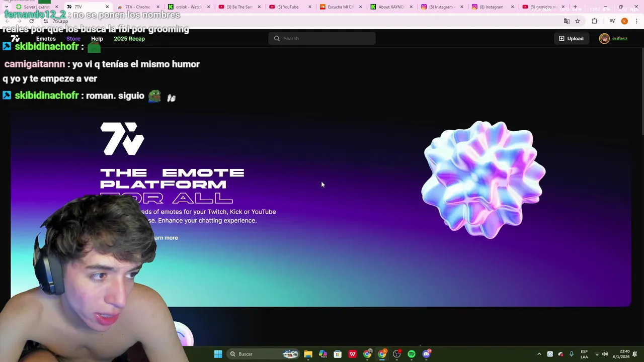
Task: Click the 7TV logo in navbar
Action: pos(15,39)
